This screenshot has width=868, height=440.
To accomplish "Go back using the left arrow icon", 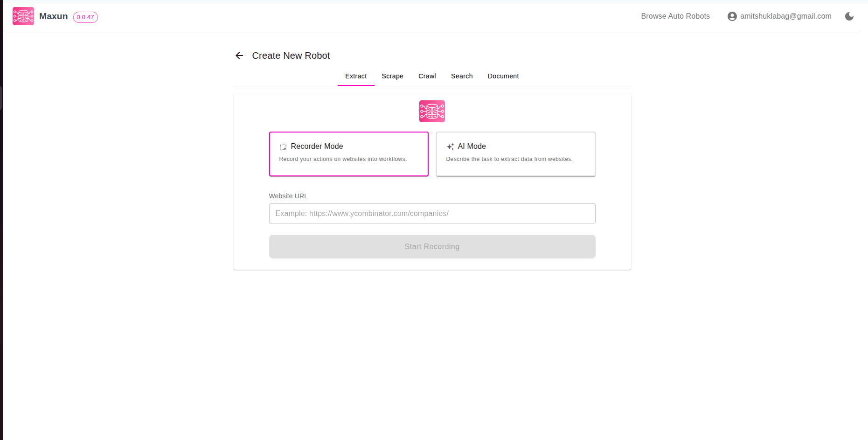I will [239, 56].
